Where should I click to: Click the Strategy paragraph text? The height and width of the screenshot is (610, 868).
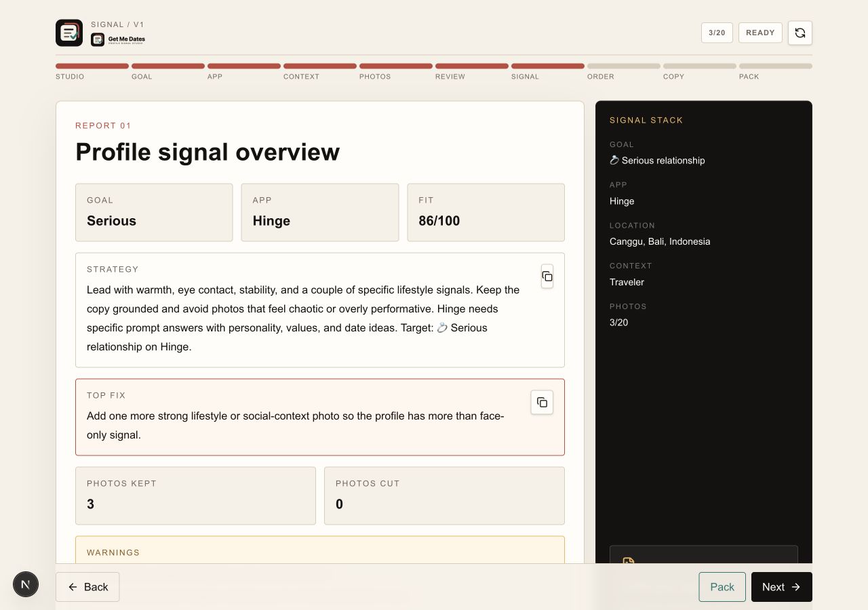point(303,318)
